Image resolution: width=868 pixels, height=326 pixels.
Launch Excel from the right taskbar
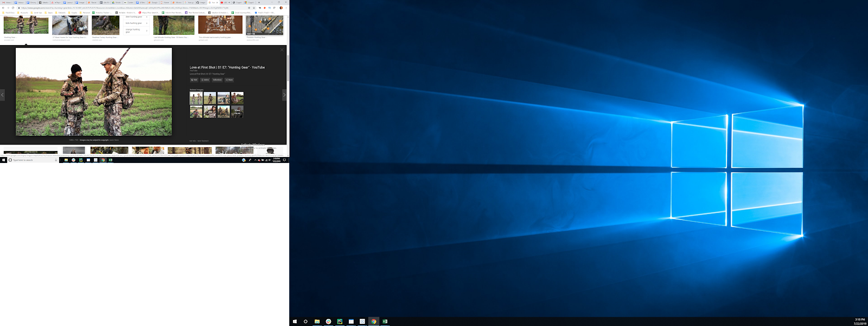click(x=385, y=322)
